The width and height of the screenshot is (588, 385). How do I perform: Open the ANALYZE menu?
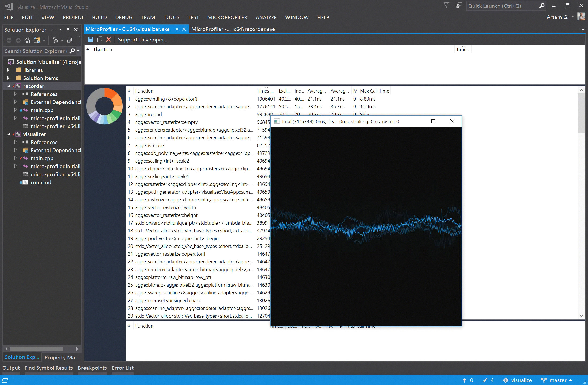point(266,17)
